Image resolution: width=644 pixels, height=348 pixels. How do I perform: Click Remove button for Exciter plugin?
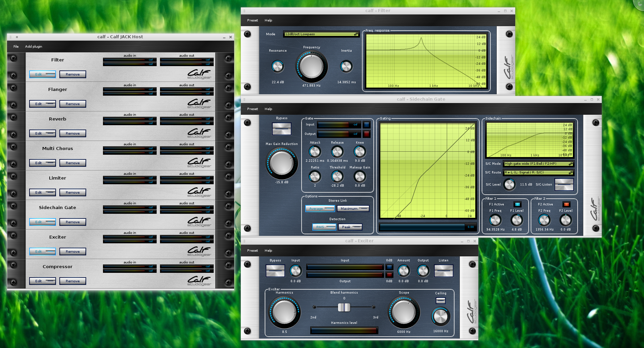tap(73, 252)
